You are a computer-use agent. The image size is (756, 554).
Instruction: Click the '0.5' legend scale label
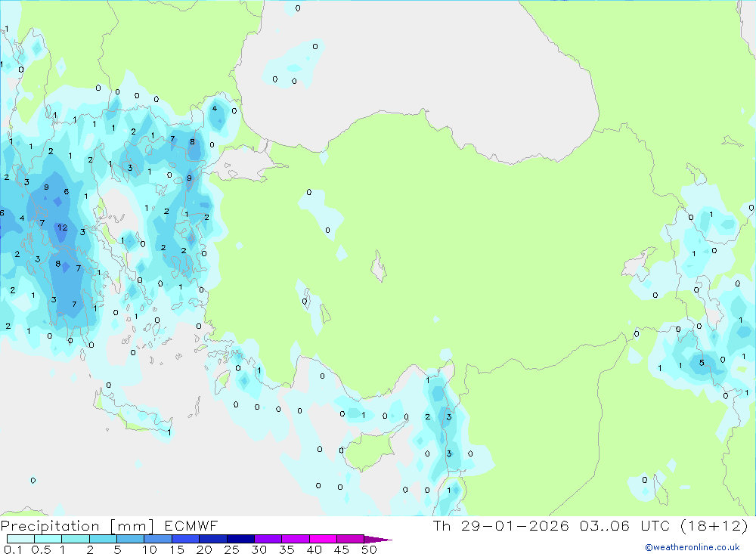coord(41,549)
